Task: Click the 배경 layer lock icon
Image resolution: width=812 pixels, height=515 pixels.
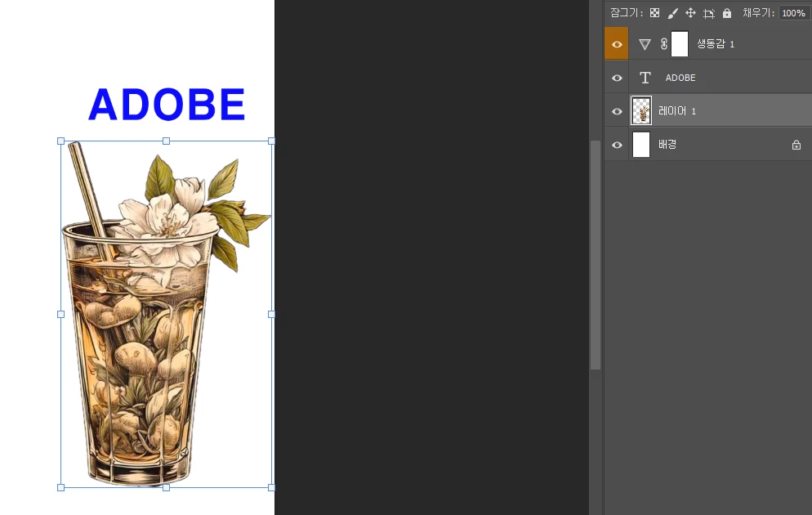Action: coord(796,145)
